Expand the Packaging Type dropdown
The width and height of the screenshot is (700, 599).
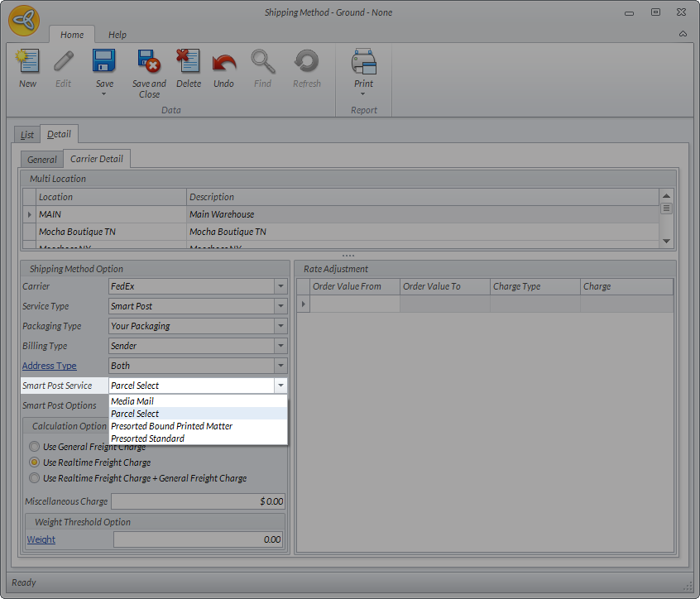[x=280, y=326]
